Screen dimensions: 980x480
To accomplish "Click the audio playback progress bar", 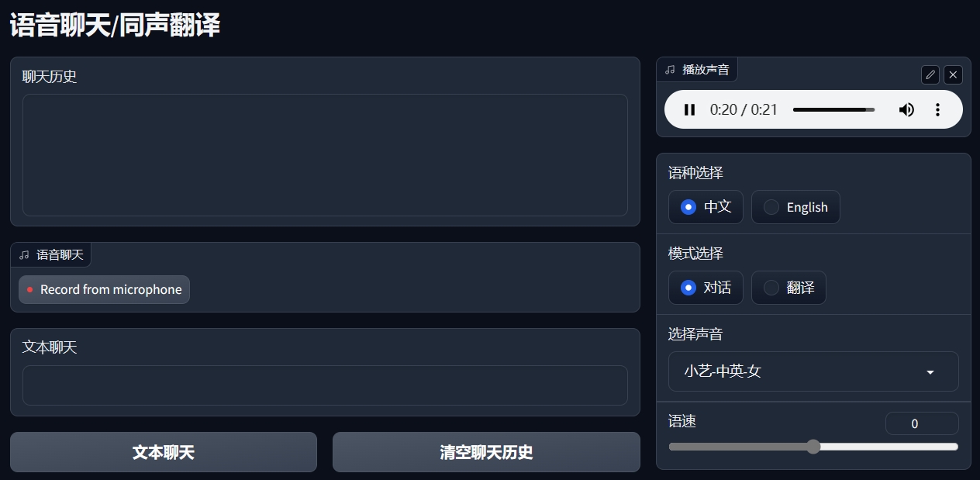I will 833,109.
